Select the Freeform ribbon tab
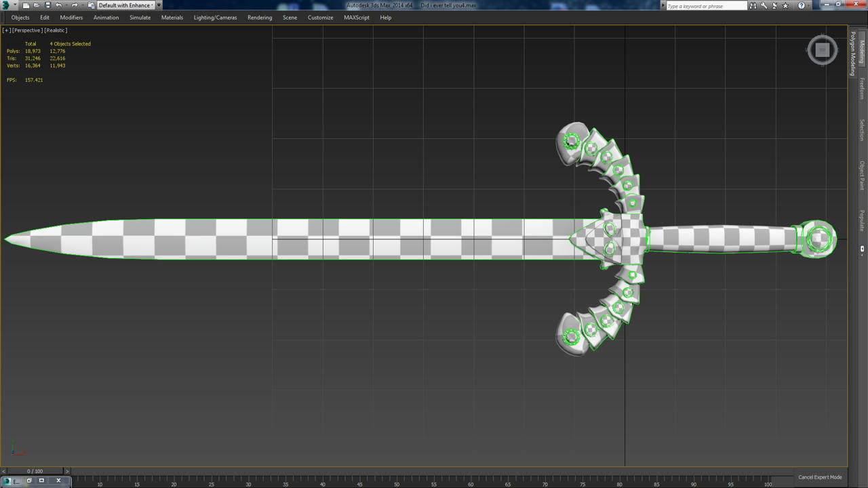The height and width of the screenshot is (488, 868). 862,88
